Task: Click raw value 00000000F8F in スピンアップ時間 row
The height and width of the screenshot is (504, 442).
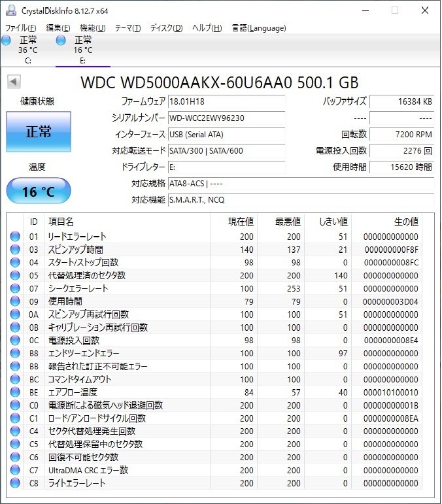Action: pos(391,250)
